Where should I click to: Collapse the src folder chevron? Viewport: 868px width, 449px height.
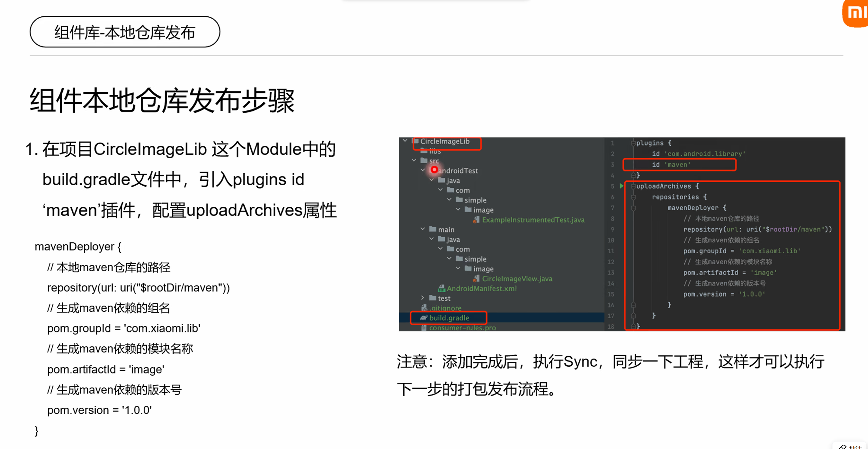[413, 160]
